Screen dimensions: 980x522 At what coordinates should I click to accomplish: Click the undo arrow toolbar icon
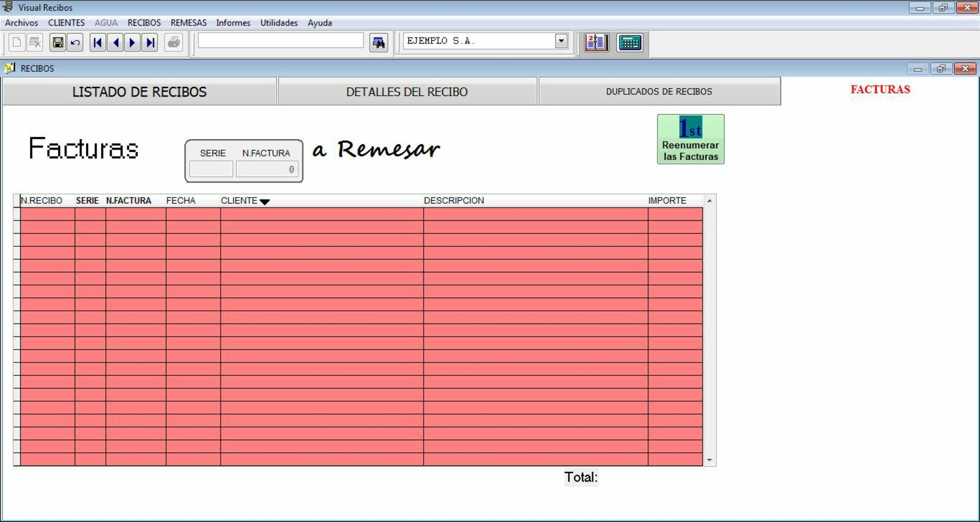75,43
